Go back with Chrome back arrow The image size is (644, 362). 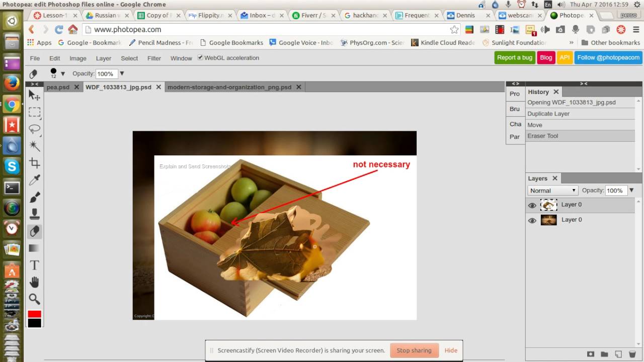[31, 29]
